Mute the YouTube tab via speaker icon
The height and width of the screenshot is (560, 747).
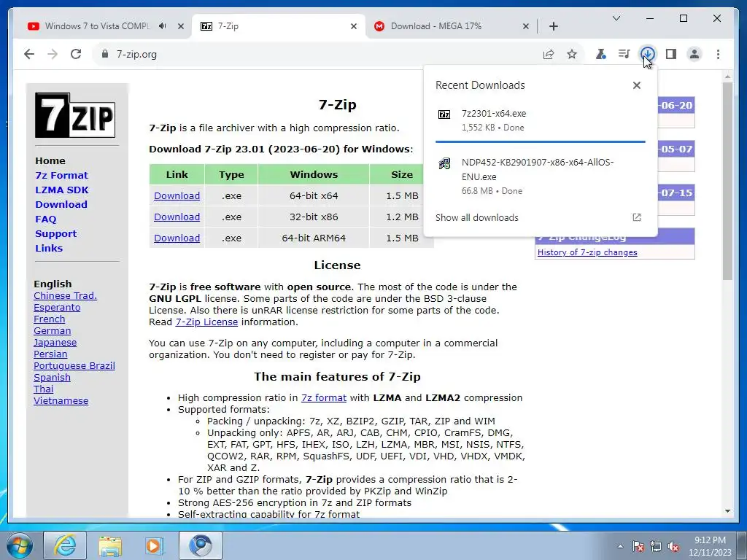163,26
